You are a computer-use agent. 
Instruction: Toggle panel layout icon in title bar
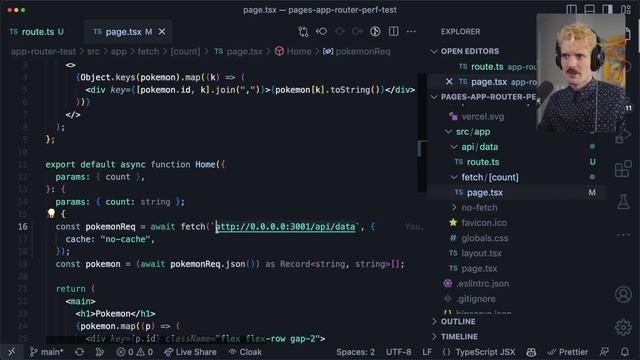pos(589,9)
